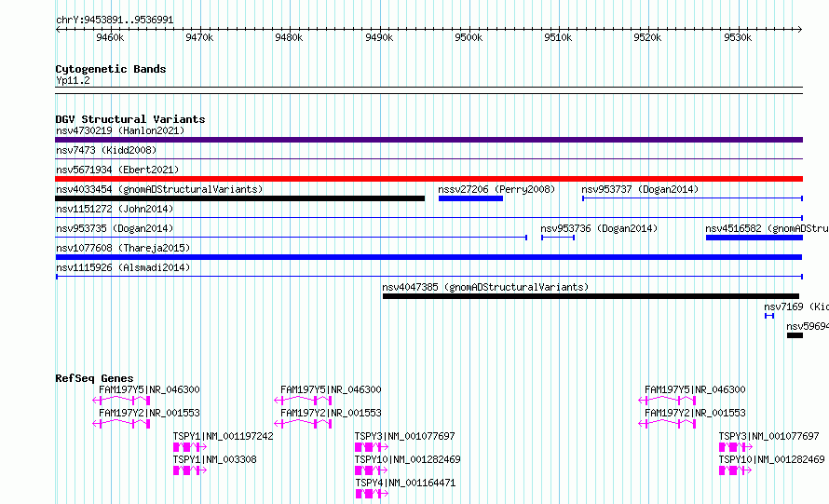Click the short nsv953736 Dogan2014 variant line

tap(558, 238)
